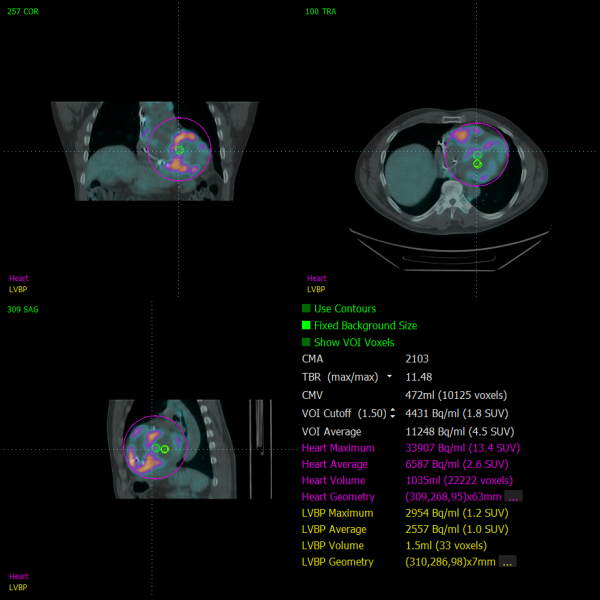Select the 100 TRA view label

[x=321, y=11]
